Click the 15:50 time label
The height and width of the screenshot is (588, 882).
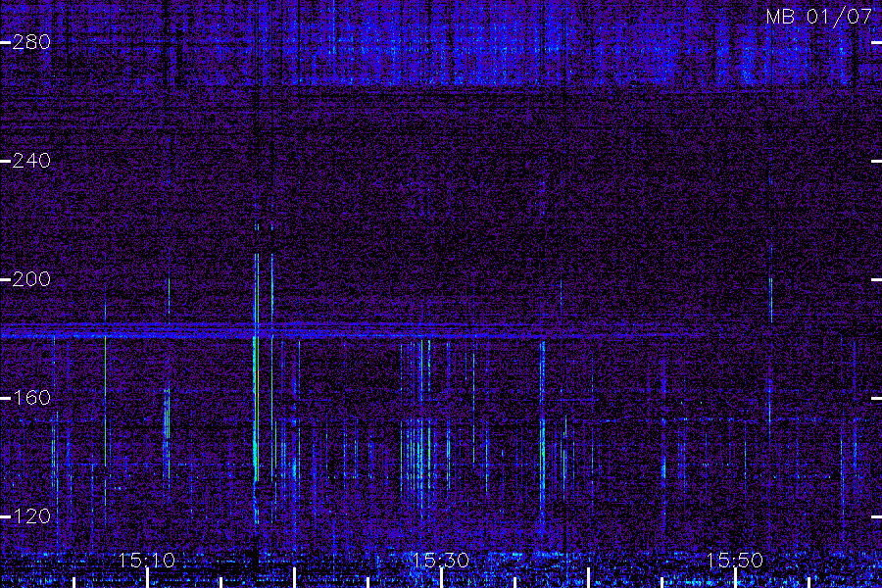tap(735, 561)
